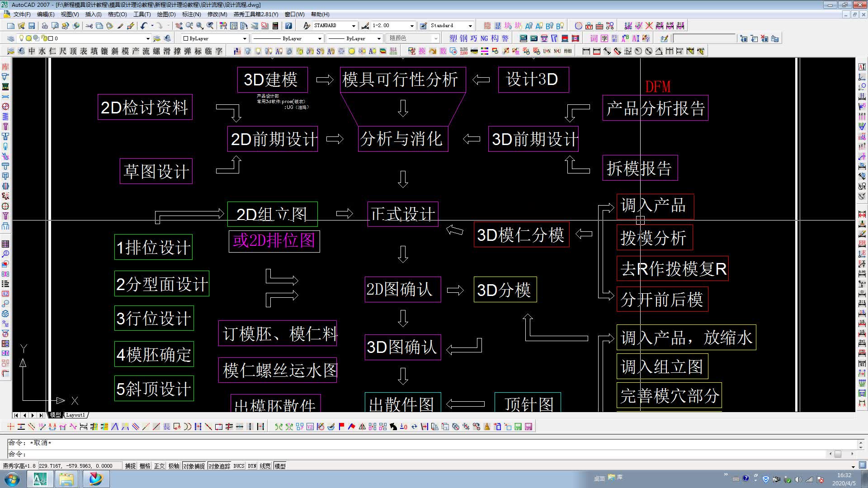Select the Pan Realtime hand tool
This screenshot has width=868, height=488.
click(x=180, y=26)
